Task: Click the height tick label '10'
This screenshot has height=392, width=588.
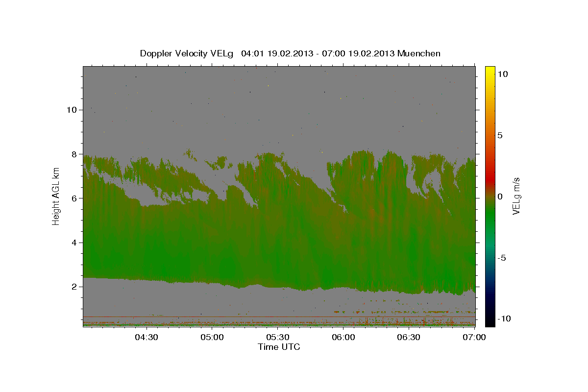Action: [x=71, y=110]
